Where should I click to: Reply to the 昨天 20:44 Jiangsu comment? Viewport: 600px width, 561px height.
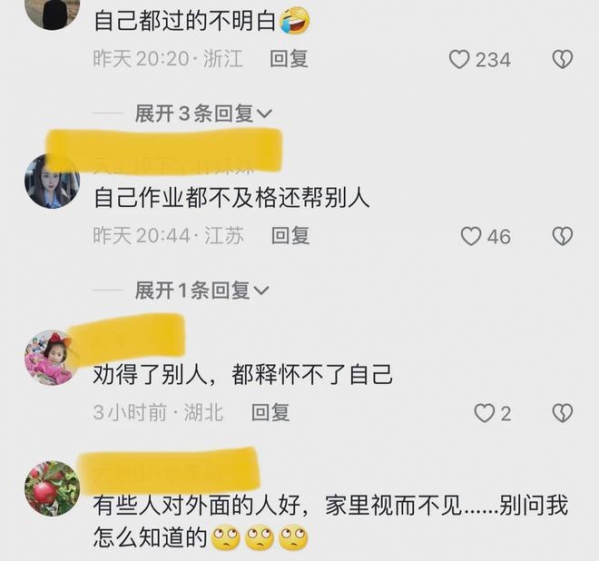pos(290,235)
